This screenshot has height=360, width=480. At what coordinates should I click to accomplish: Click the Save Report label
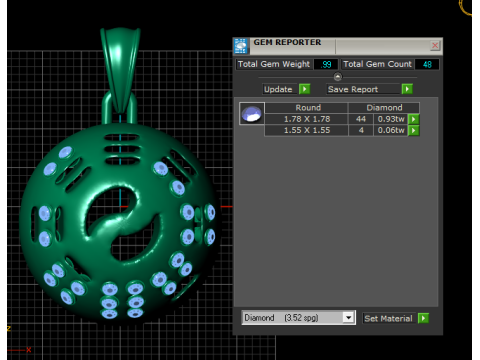[362, 89]
